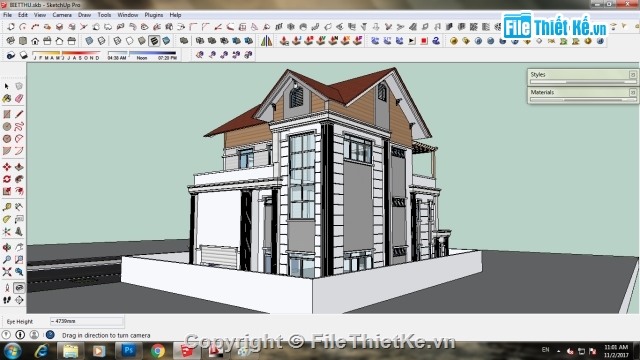Activate the Offset tool

click(19, 191)
